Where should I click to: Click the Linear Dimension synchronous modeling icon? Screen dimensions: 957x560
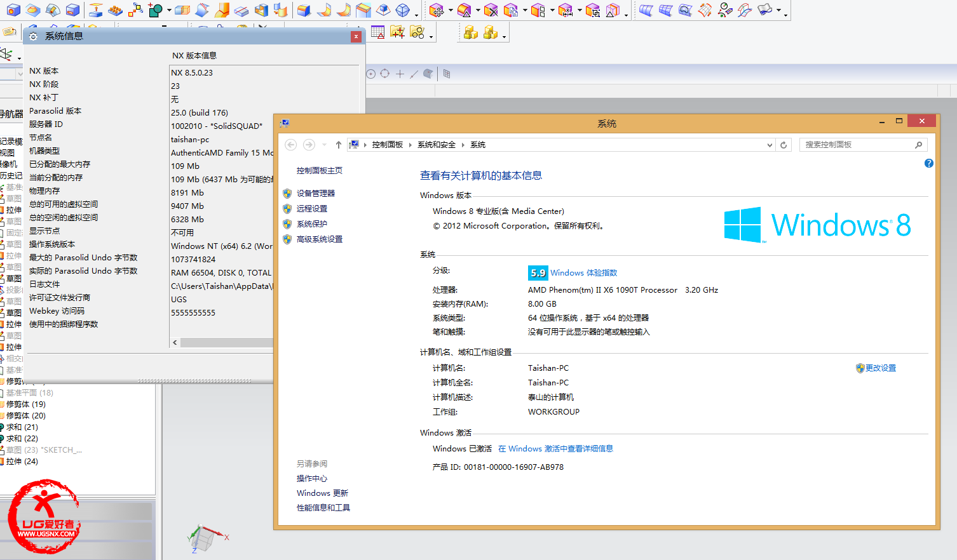566,10
